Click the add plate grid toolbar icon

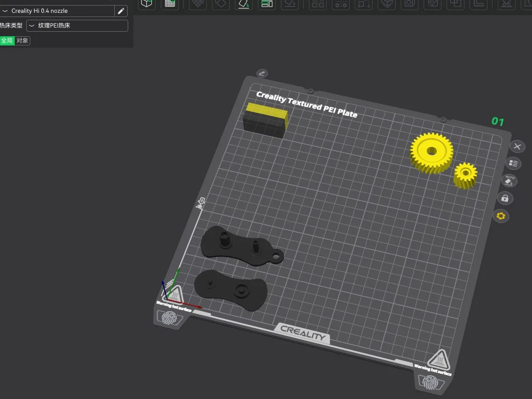pos(170,3)
